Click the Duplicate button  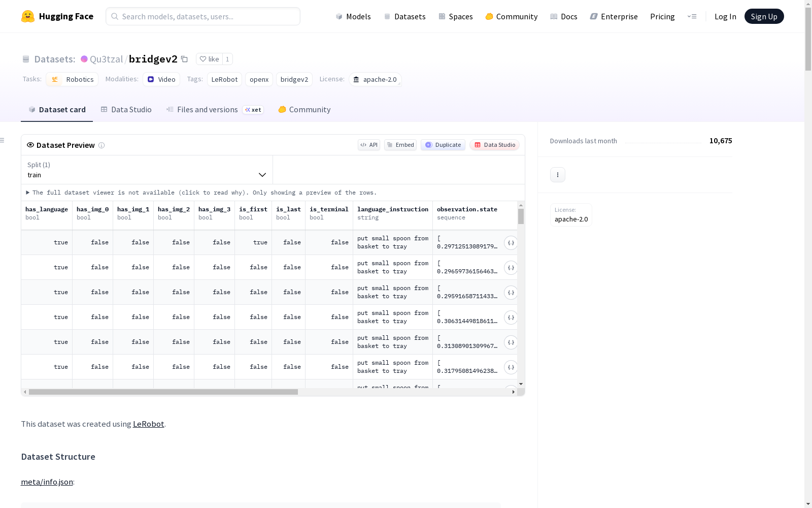tap(443, 145)
